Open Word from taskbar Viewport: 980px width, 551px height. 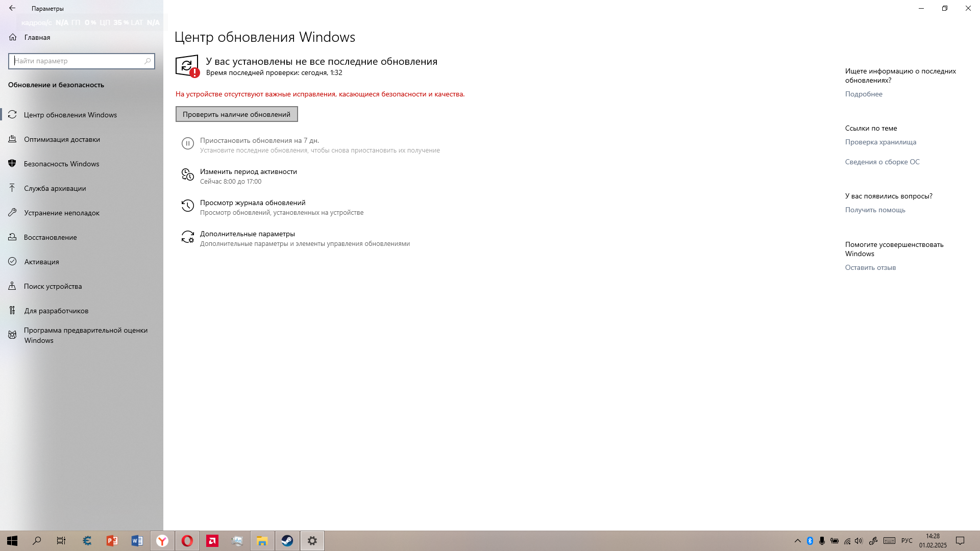137,541
